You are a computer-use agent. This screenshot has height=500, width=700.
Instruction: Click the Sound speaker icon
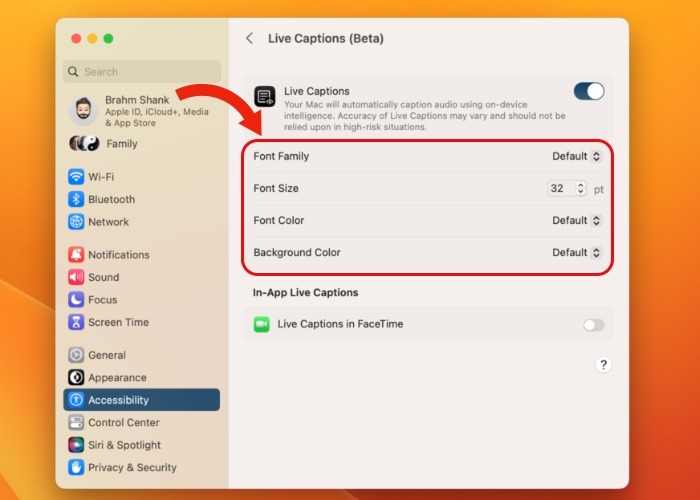tap(76, 277)
